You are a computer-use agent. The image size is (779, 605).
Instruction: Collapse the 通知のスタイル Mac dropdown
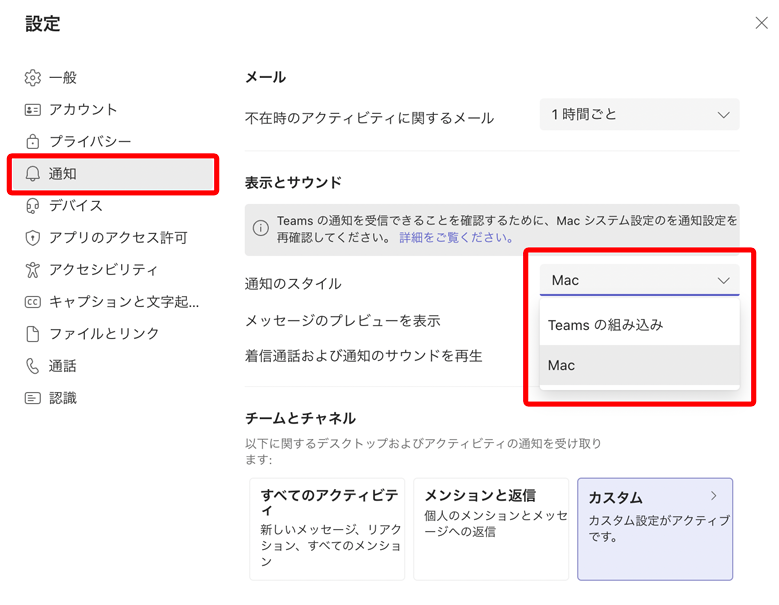click(639, 280)
